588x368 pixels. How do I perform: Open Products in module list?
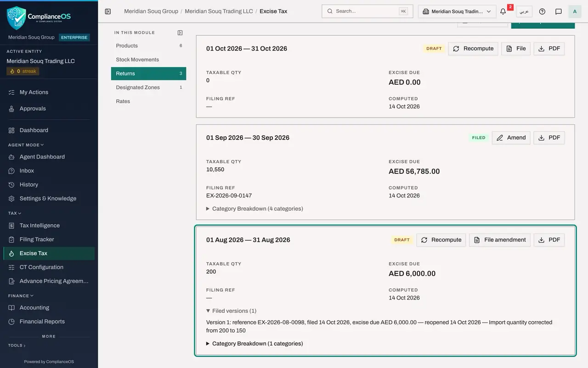click(x=148, y=46)
